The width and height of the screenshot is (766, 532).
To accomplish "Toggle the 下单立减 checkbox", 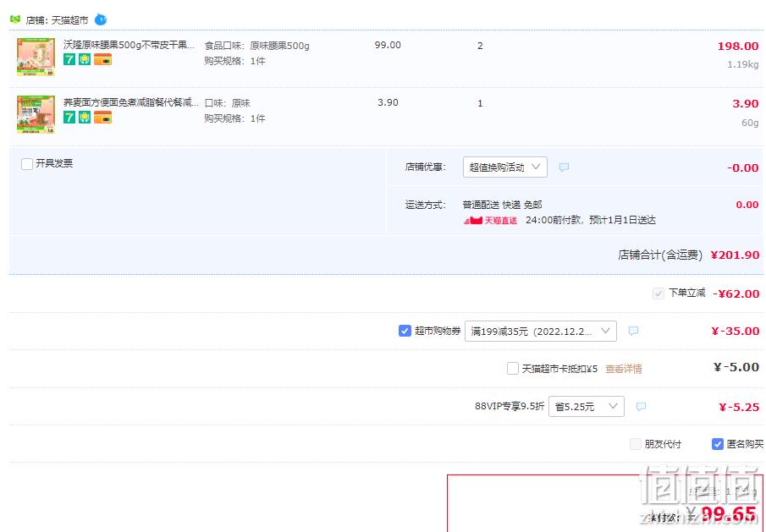I will coord(658,293).
